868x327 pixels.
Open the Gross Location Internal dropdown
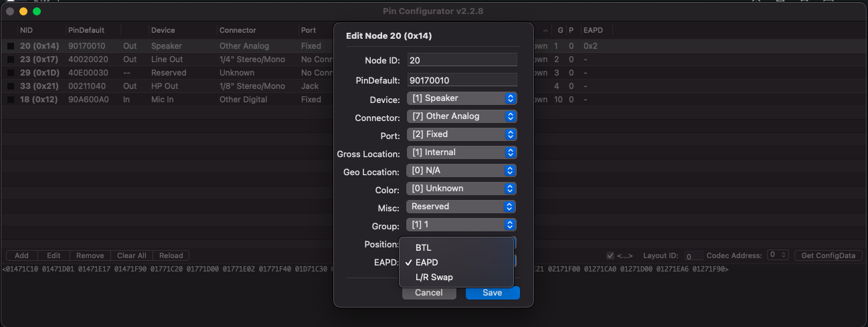click(462, 152)
